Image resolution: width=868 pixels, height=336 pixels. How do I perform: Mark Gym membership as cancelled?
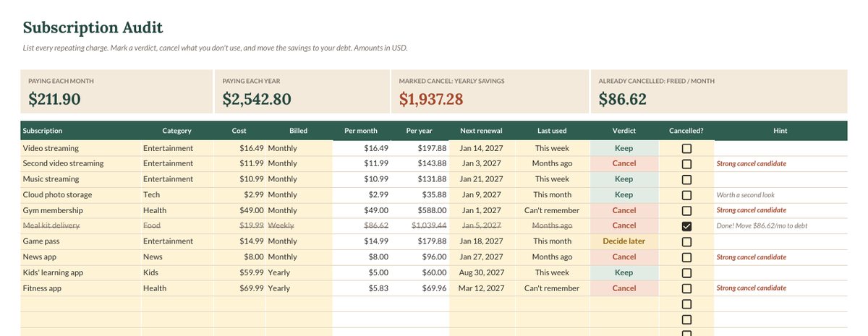[686, 211]
